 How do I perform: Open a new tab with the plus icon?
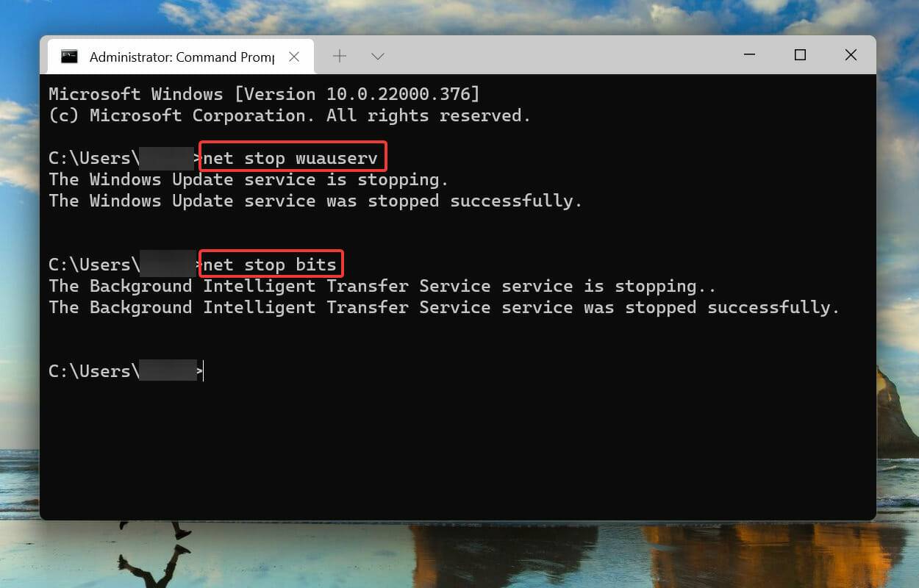(x=340, y=56)
